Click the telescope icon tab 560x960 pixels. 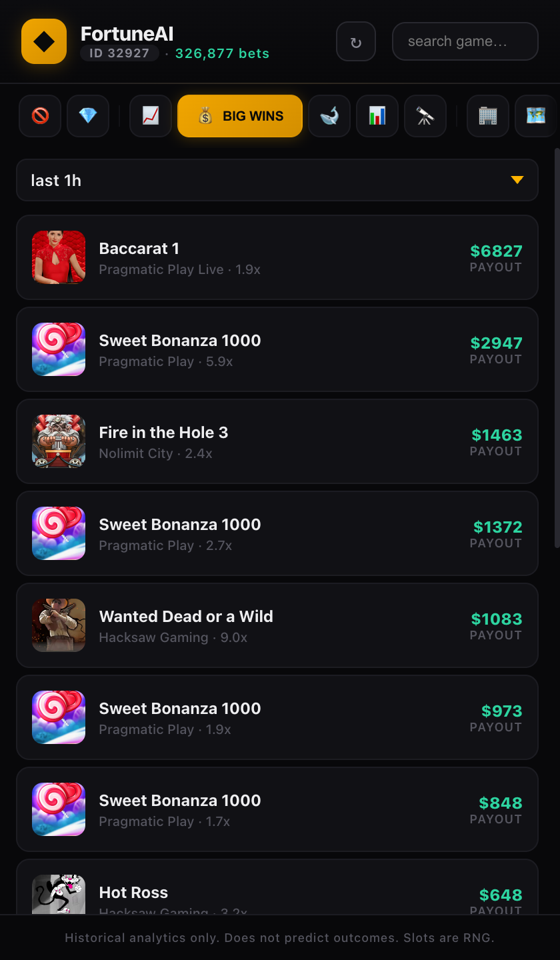pos(425,116)
